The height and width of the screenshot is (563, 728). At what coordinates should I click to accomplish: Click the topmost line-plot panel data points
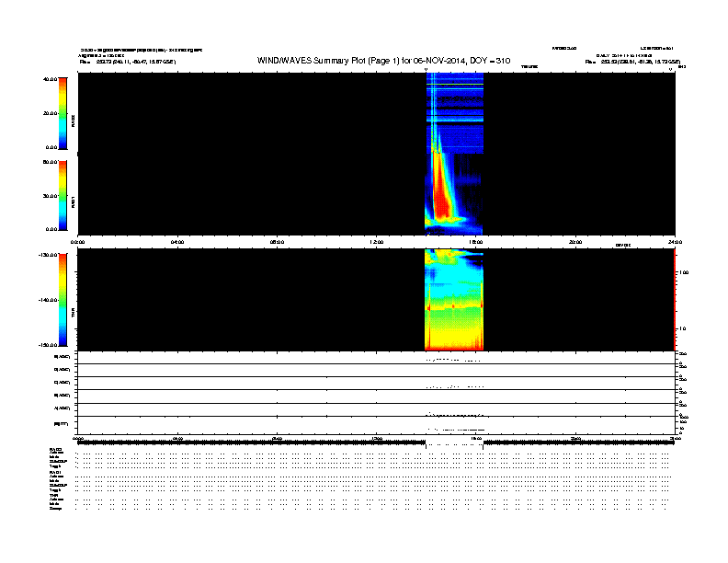coord(453,360)
